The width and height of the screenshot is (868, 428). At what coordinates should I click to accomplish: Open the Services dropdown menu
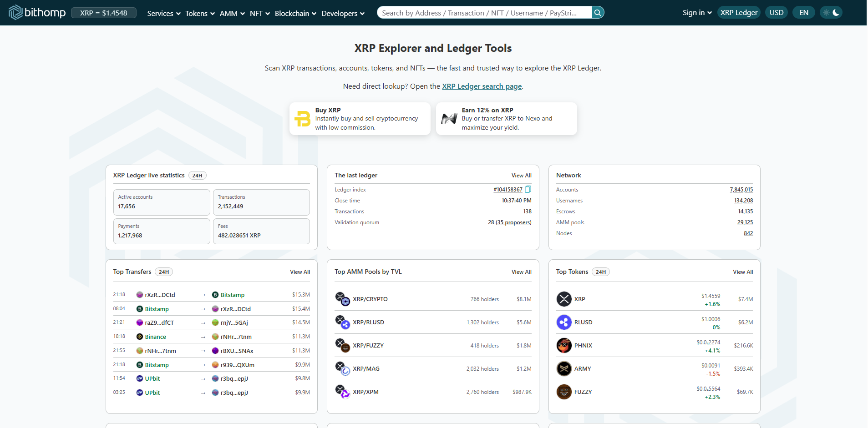point(164,14)
